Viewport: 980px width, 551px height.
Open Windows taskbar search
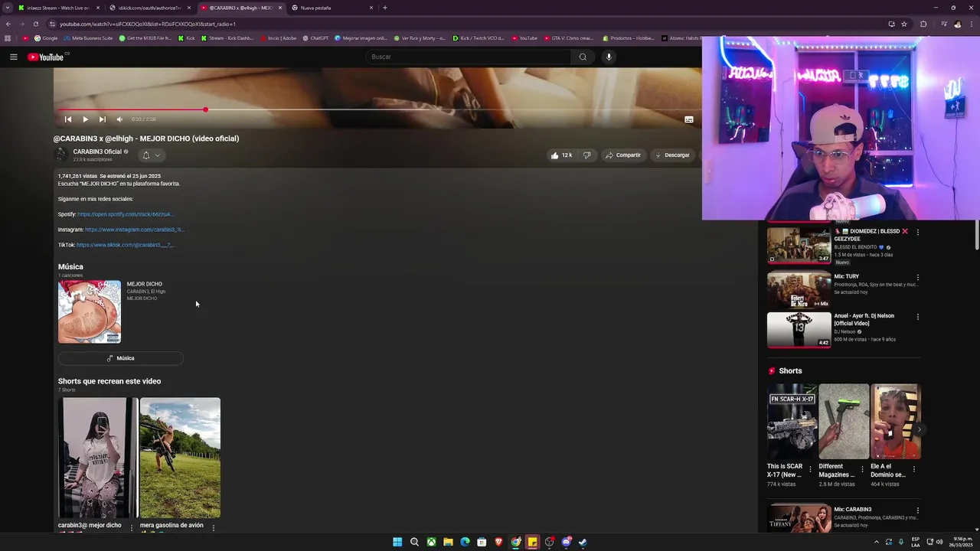414,542
